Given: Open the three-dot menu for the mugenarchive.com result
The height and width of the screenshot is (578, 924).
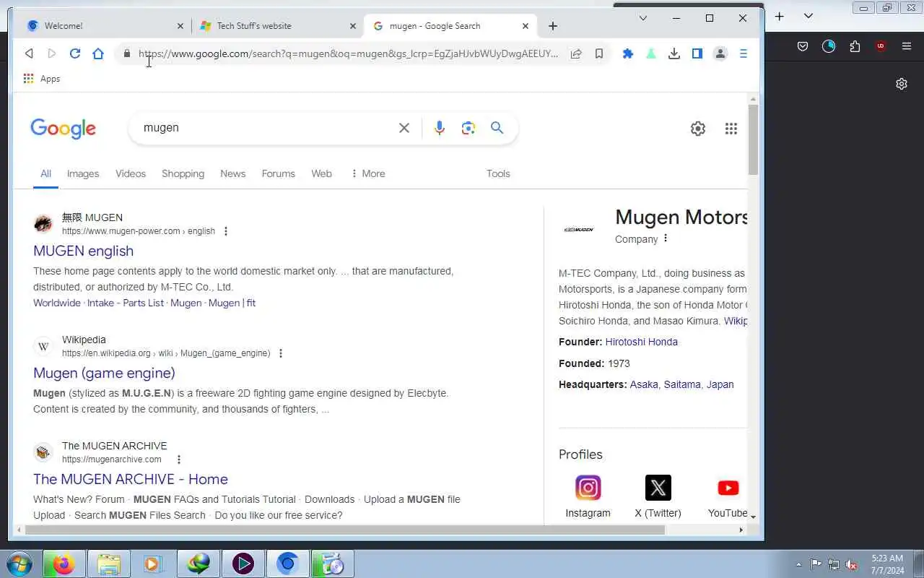Looking at the screenshot, I should [x=179, y=460].
